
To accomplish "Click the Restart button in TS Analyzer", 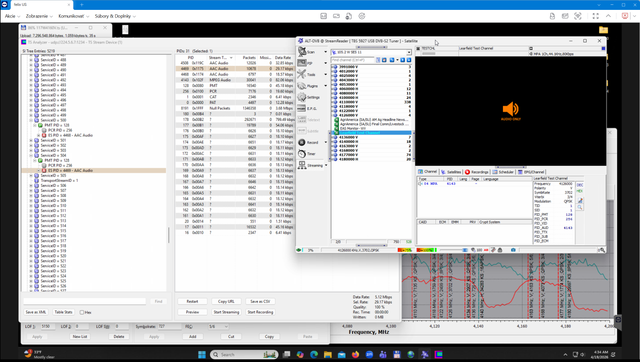I will [x=192, y=301].
